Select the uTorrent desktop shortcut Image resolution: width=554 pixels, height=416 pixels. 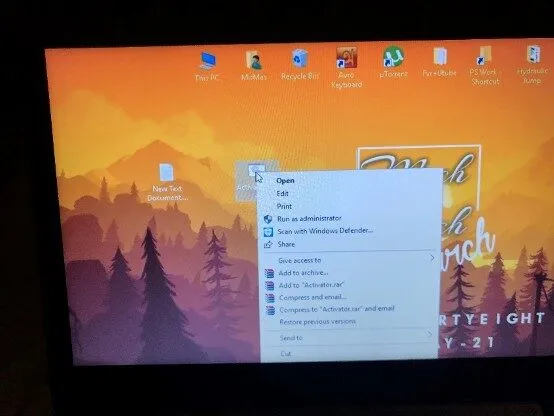(393, 63)
